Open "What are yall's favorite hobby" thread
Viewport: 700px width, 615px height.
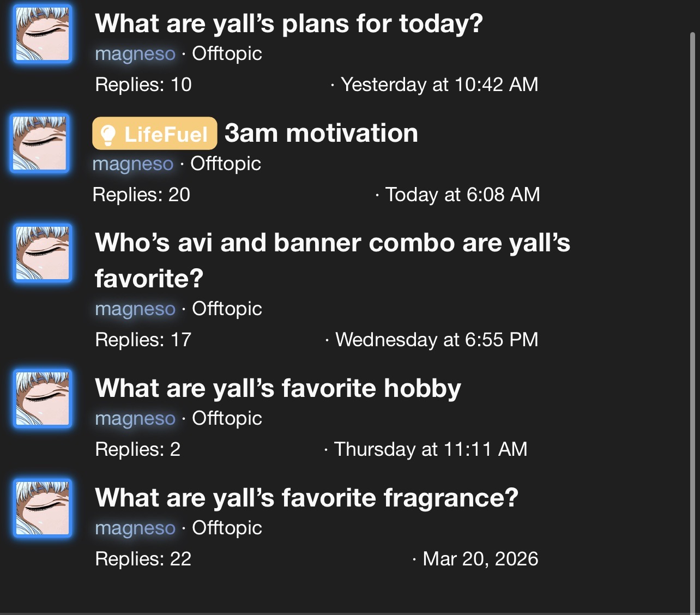click(x=277, y=388)
